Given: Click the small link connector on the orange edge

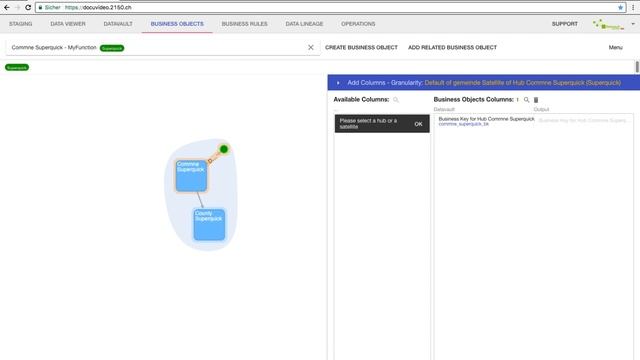Looking at the screenshot, I should (210, 161).
